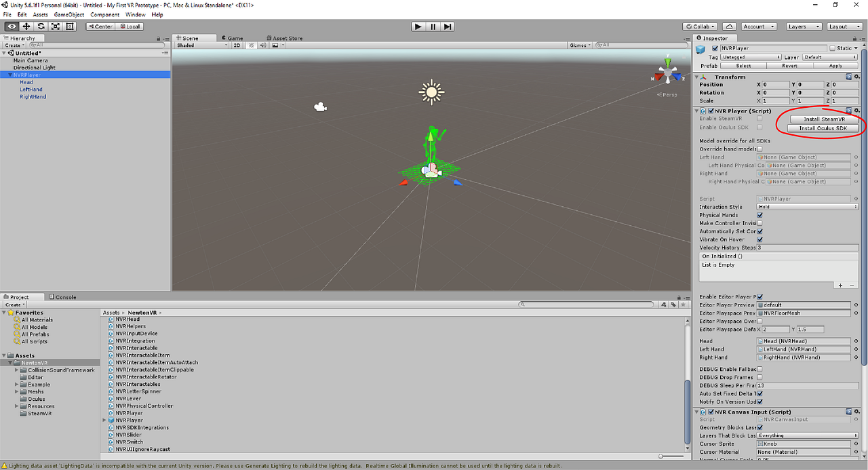Switch to the Game tab
868x470 pixels.
(234, 38)
